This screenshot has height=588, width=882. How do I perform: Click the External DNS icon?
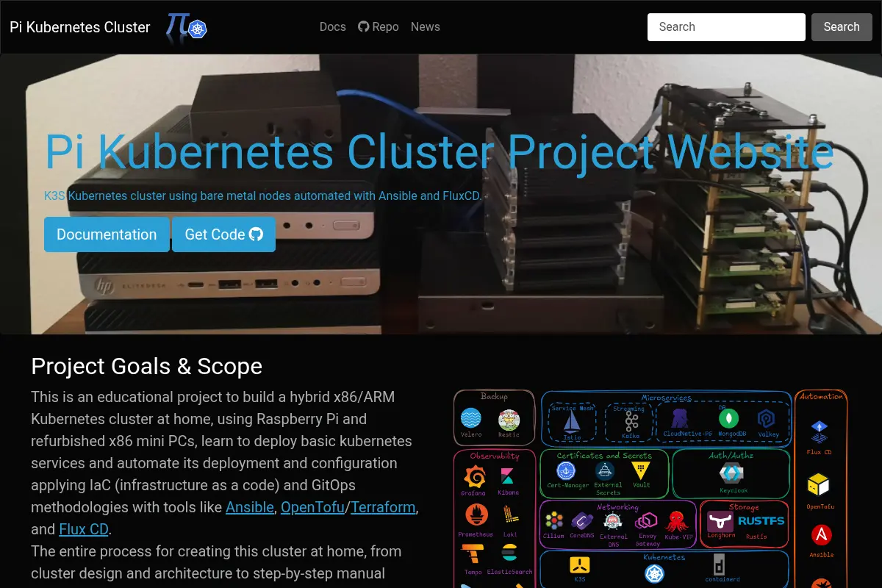tap(612, 522)
